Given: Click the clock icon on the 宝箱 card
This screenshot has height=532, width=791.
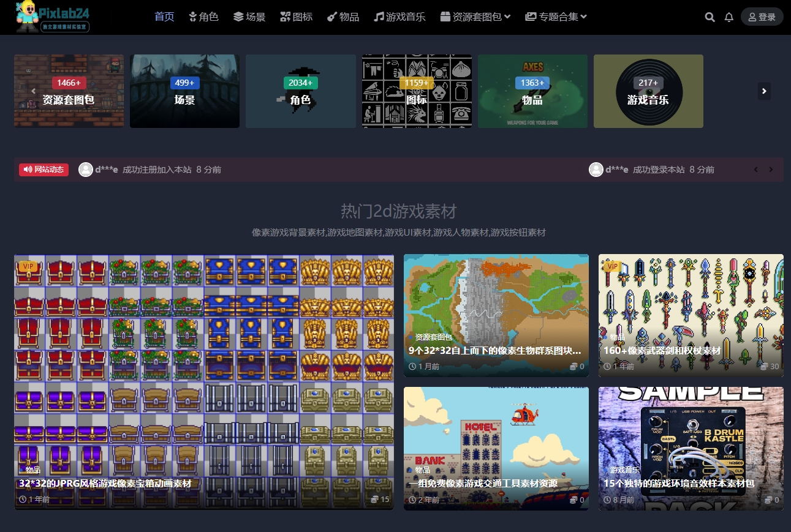Looking at the screenshot, I should (22, 499).
